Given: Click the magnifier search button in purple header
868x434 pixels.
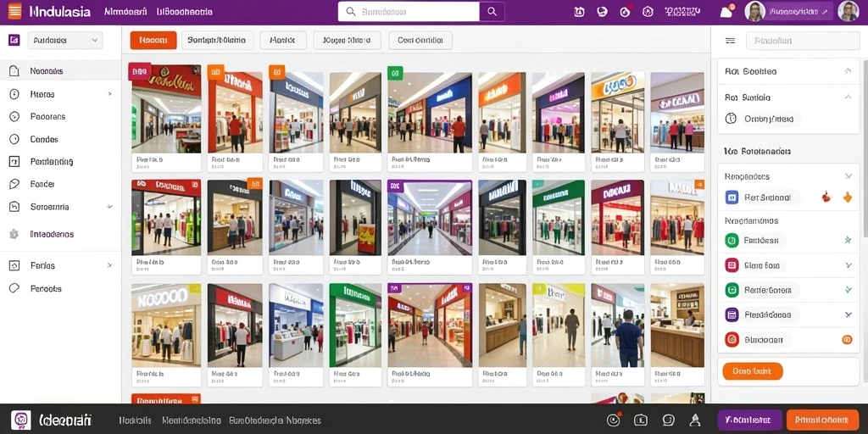Looking at the screenshot, I should [x=492, y=11].
